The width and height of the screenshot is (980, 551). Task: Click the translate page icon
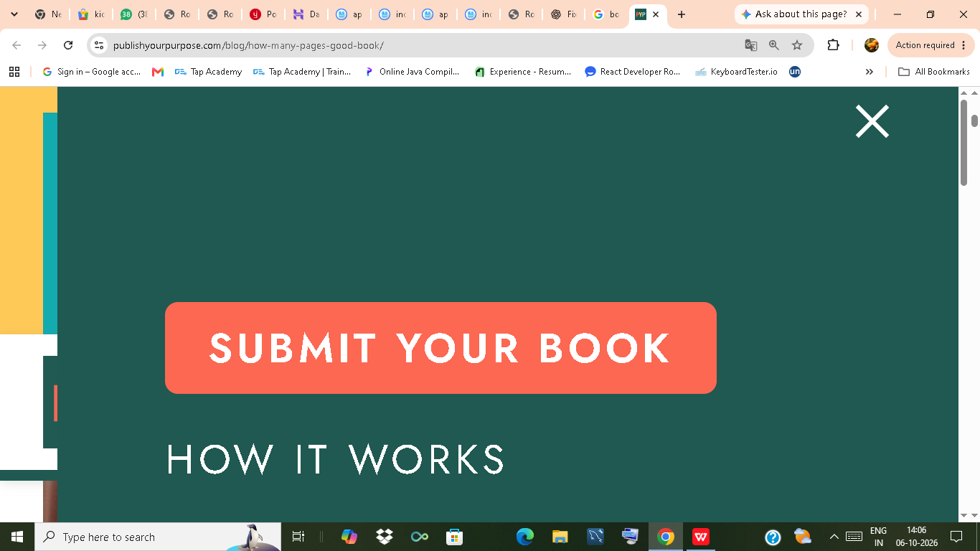(751, 45)
